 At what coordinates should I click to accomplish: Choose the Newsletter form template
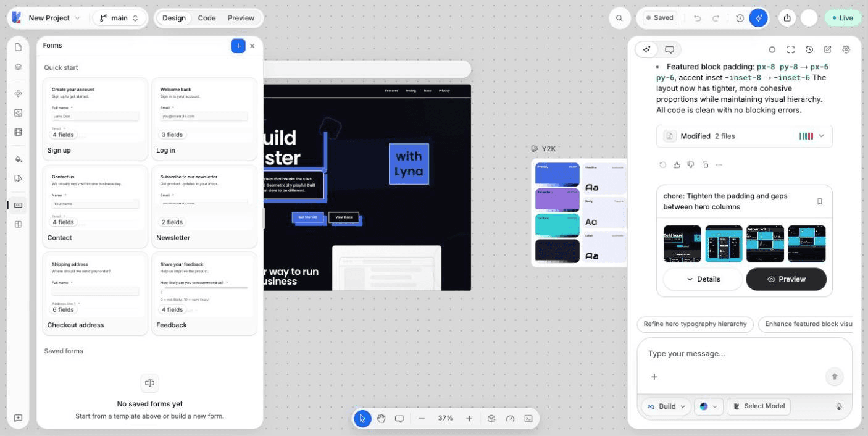point(204,206)
